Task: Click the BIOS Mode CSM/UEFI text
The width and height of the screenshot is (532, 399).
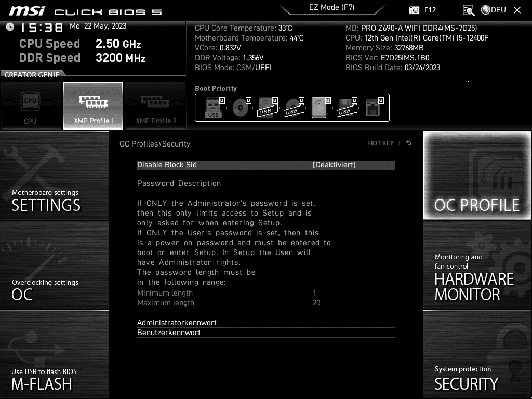Action: [x=233, y=68]
